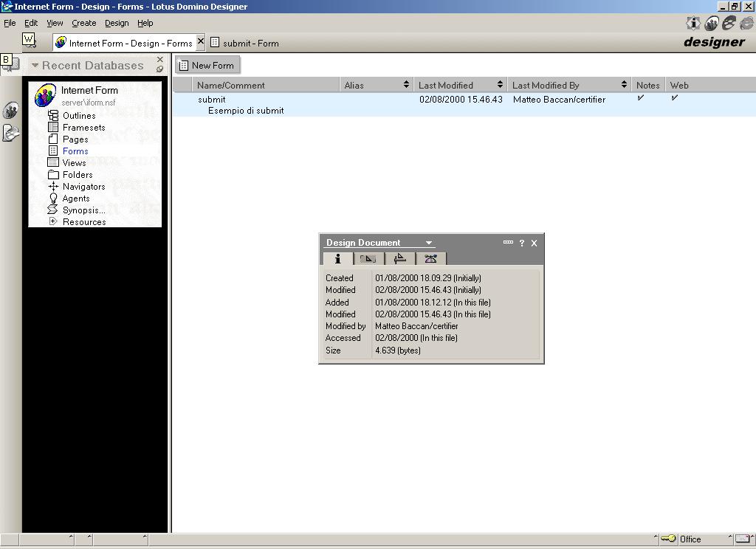The image size is (756, 549).
Task: Click the Internet Form database icon in pane
Action: [45, 95]
